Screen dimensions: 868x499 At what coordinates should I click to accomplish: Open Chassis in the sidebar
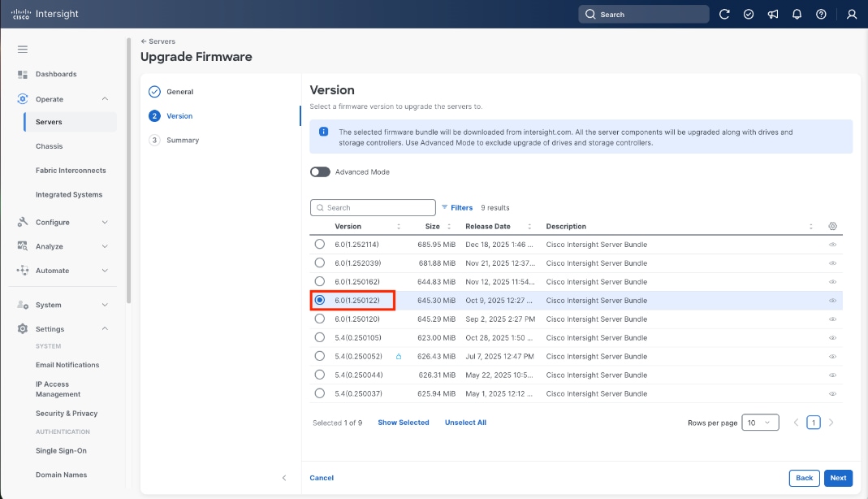(x=50, y=146)
